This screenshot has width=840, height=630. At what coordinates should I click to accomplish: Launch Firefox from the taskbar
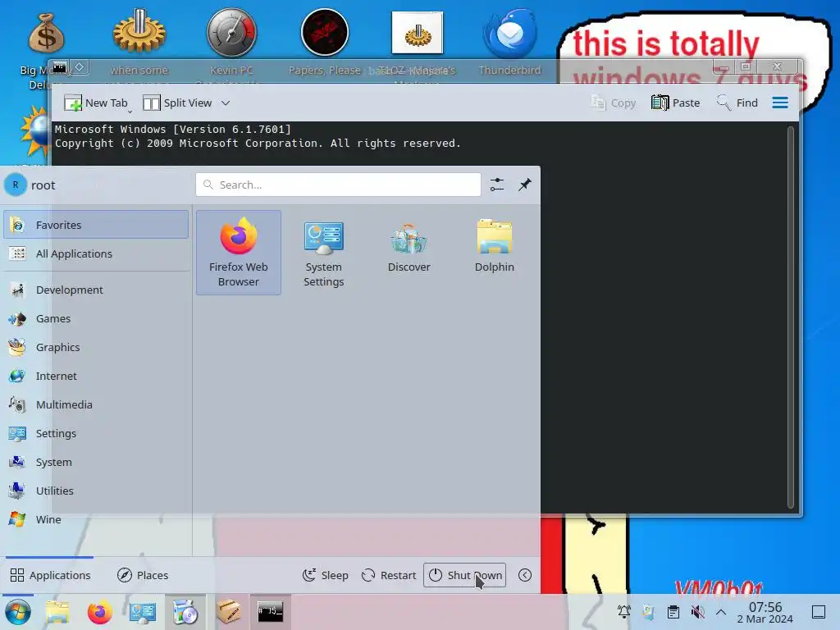(99, 612)
